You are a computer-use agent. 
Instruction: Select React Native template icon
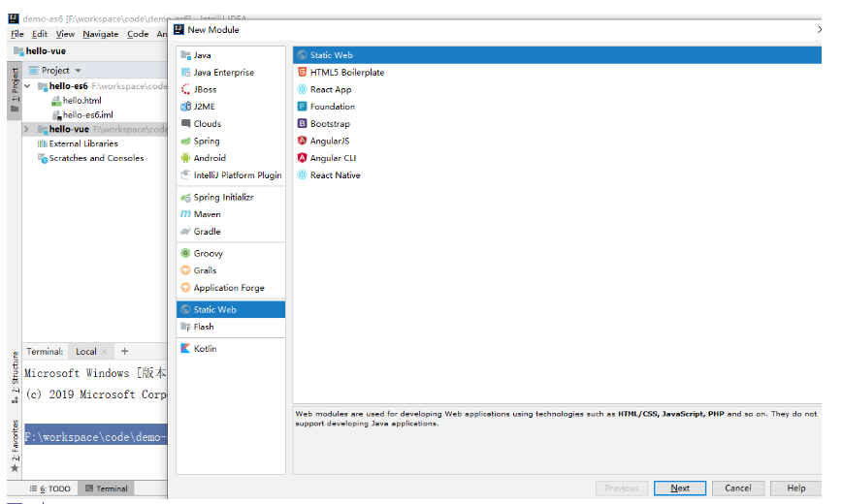[x=302, y=175]
